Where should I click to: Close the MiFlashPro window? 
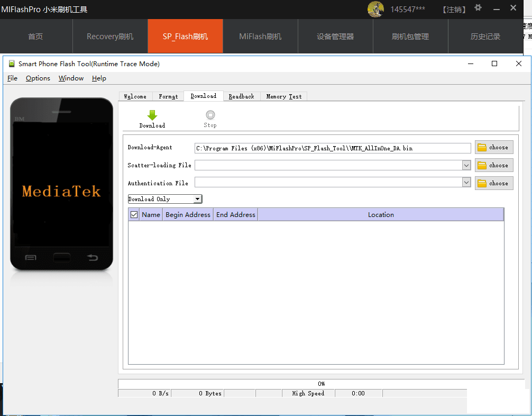513,8
